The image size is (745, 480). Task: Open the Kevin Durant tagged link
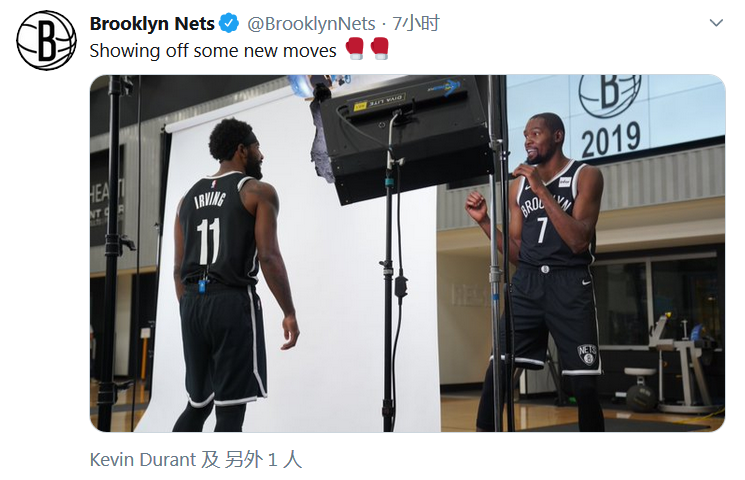click(143, 460)
